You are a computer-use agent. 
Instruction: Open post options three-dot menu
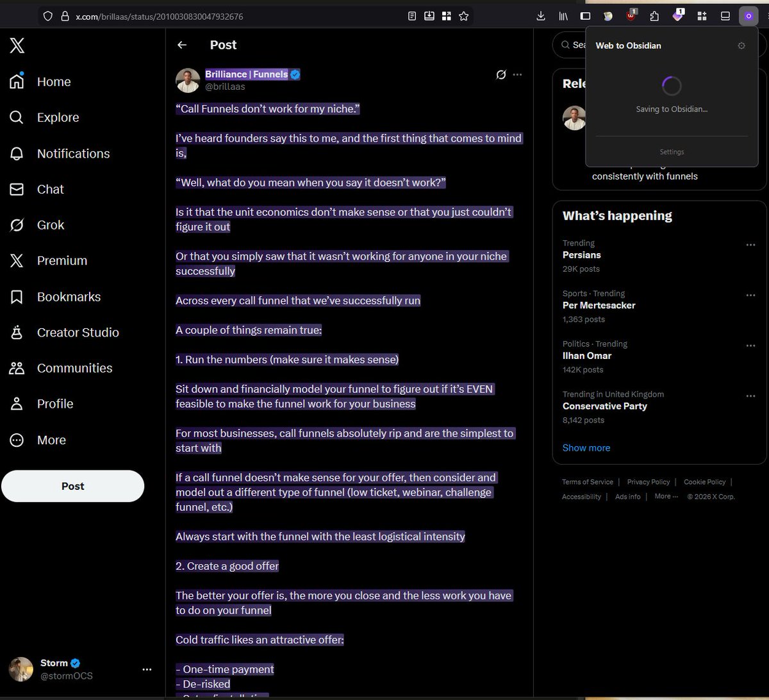[x=518, y=75]
